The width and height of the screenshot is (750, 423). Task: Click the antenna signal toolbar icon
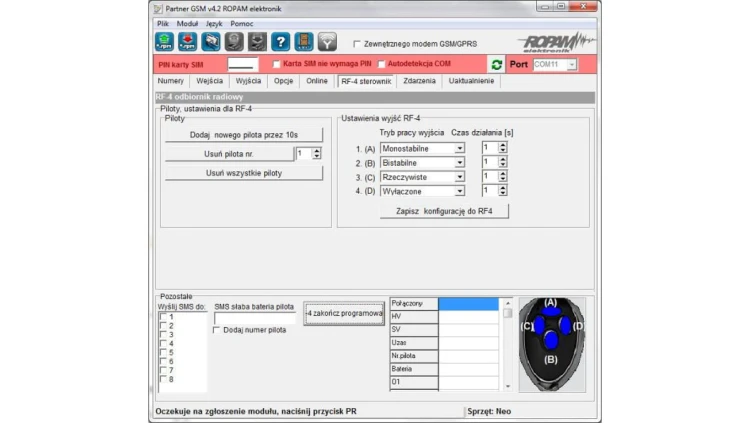[327, 42]
